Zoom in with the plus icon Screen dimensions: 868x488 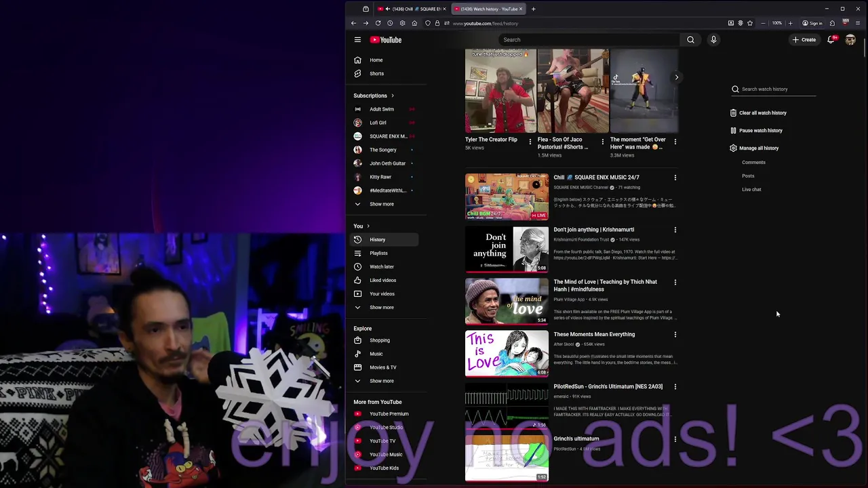[790, 23]
